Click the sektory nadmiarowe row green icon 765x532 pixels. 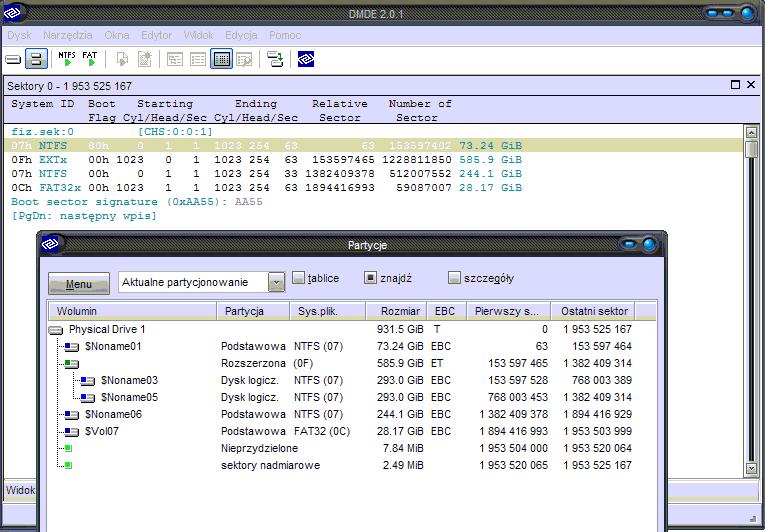(x=68, y=466)
